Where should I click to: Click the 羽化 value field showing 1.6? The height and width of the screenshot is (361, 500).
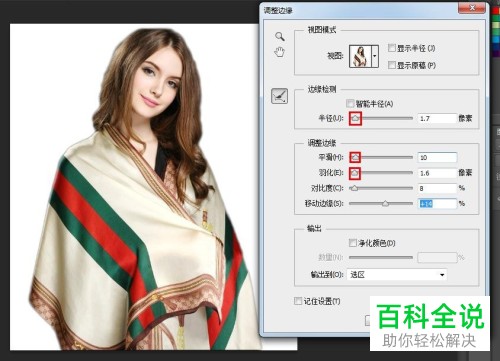pyautogui.click(x=437, y=173)
